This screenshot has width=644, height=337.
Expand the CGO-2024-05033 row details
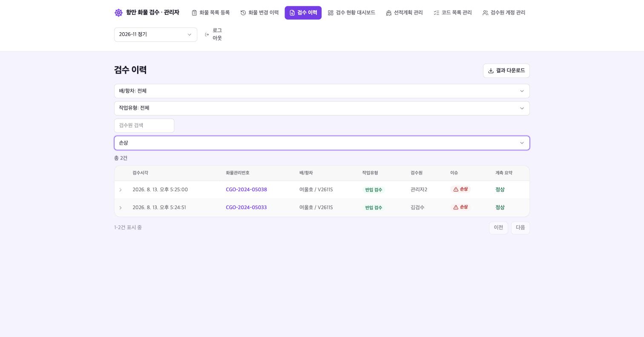(121, 208)
